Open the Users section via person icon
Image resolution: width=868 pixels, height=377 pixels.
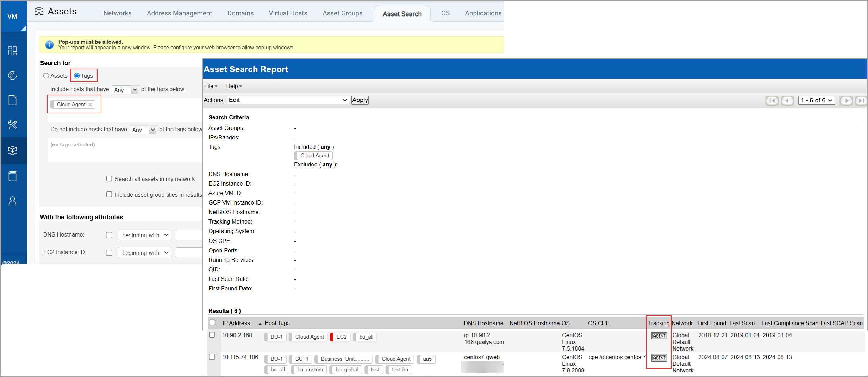coord(13,201)
